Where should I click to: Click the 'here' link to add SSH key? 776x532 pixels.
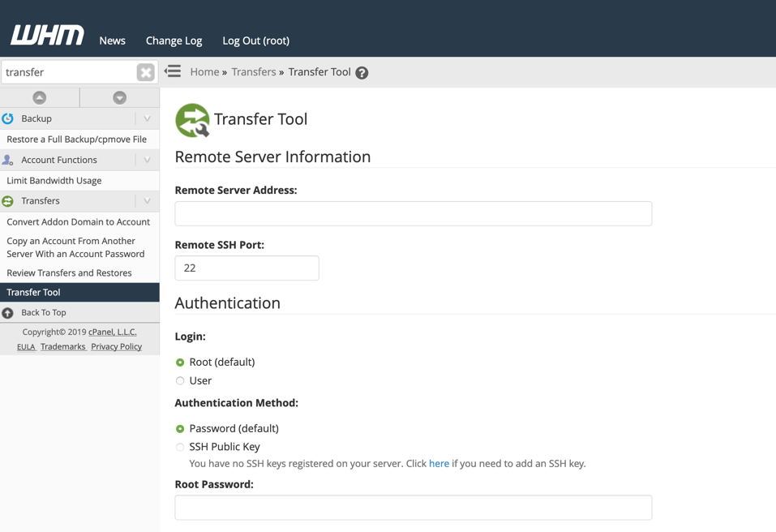tap(439, 464)
